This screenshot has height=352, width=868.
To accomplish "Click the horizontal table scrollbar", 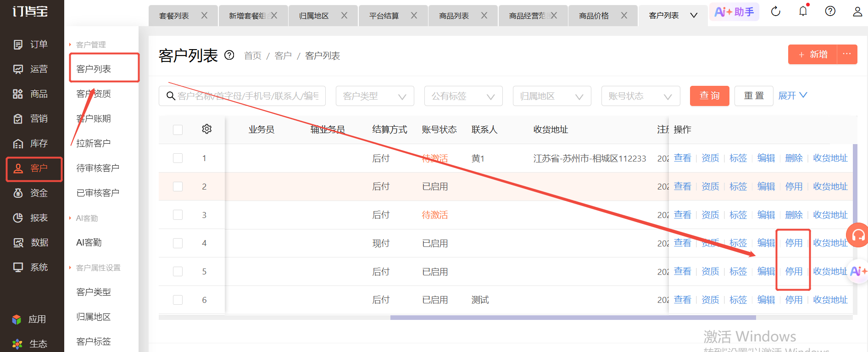I will pyautogui.click(x=573, y=318).
